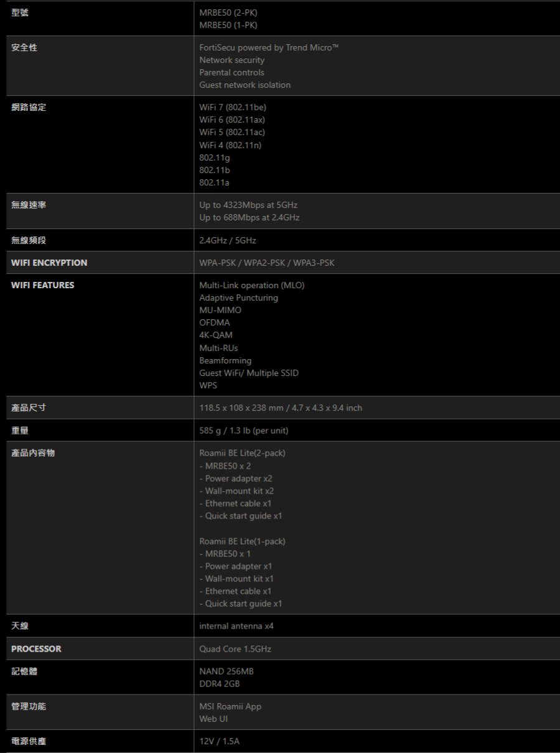This screenshot has height=753, width=560.
Task: Select the WPA-PSK / WPA2-PSK / WPA3-PSK value
Action: click(x=266, y=263)
